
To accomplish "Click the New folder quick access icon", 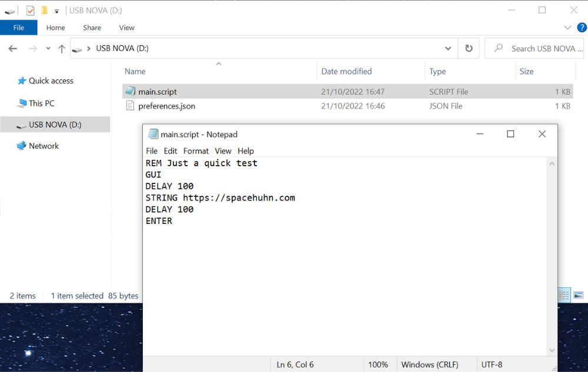I will pyautogui.click(x=44, y=10).
